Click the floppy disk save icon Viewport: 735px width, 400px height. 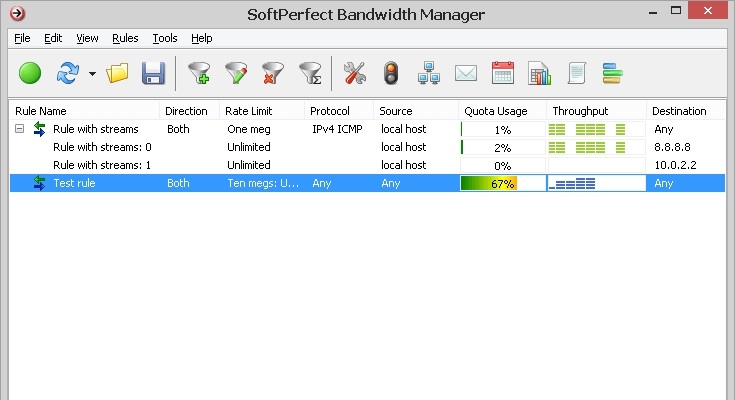pos(153,74)
